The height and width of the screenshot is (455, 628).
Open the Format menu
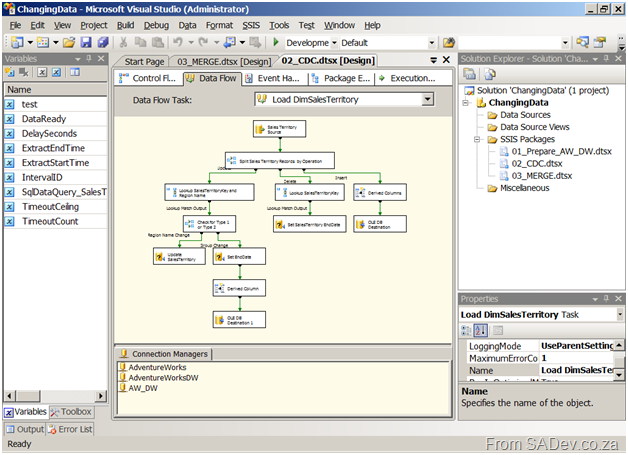[219, 25]
